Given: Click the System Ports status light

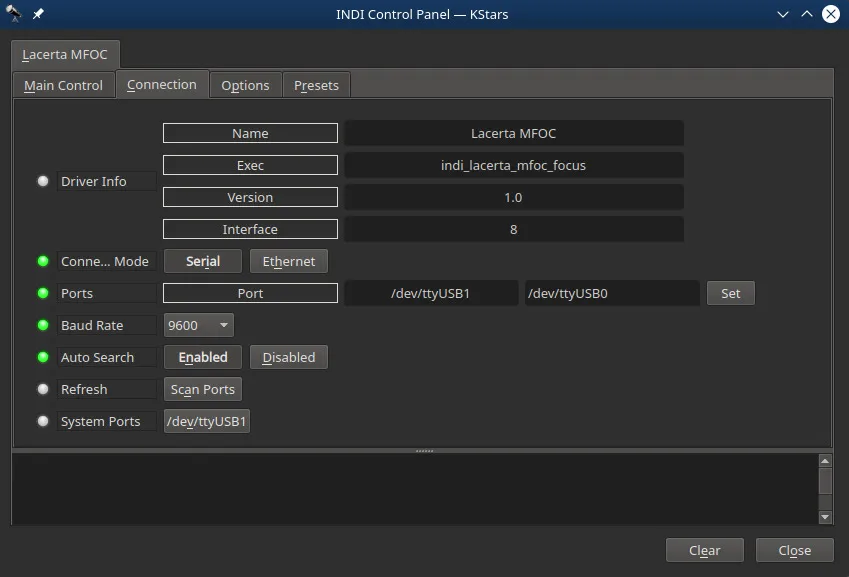Looking at the screenshot, I should 43,421.
